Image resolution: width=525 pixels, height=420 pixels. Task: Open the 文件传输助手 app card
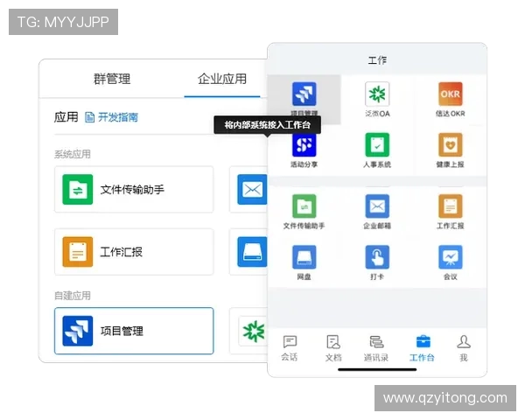tap(134, 189)
